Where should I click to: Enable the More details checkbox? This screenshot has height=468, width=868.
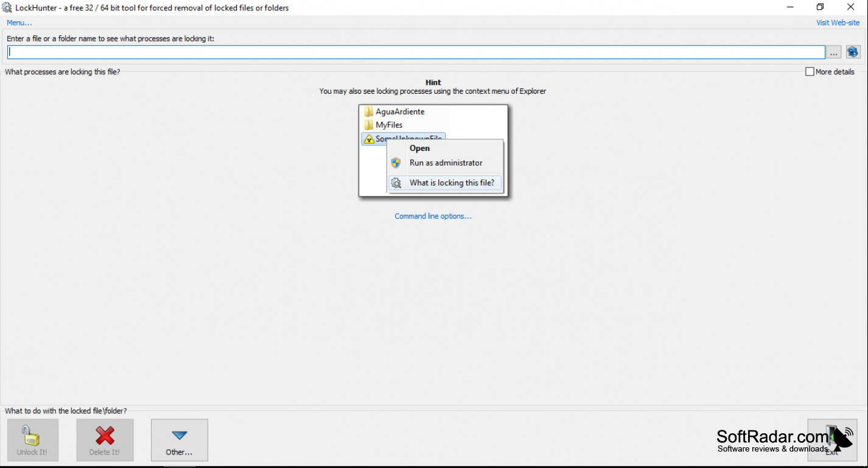[x=810, y=72]
